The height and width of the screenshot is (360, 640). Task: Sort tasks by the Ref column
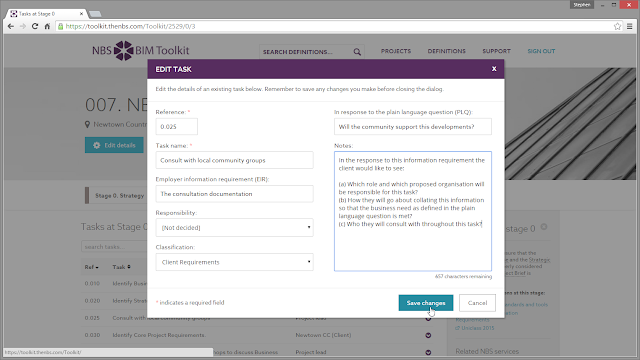pos(91,267)
